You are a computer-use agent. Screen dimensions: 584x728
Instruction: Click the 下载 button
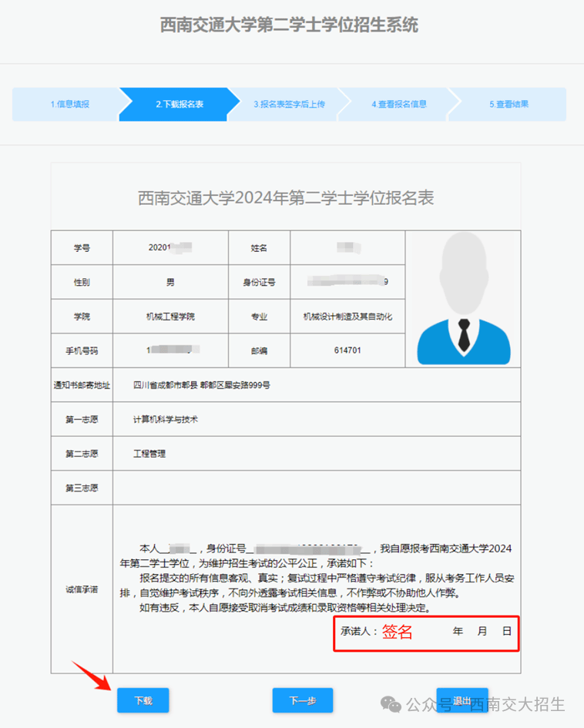click(x=143, y=700)
